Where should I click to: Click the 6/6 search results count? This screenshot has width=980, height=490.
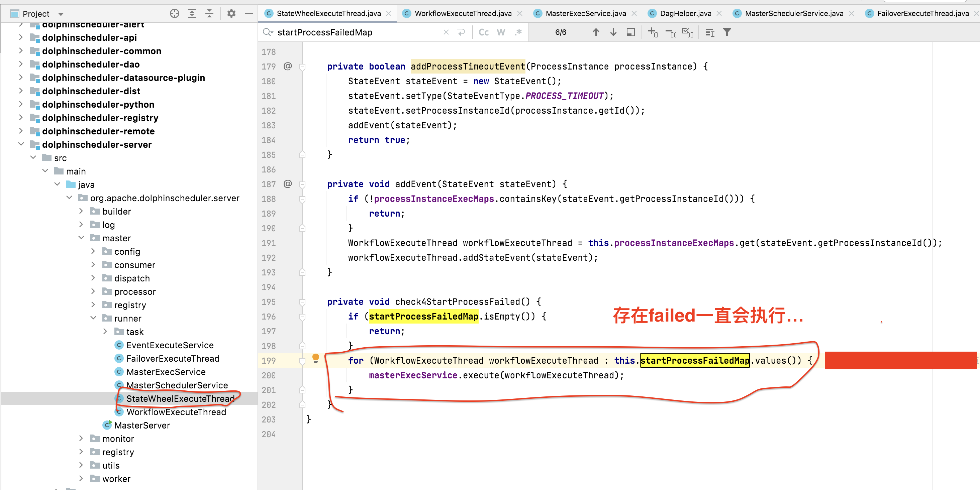[560, 32]
